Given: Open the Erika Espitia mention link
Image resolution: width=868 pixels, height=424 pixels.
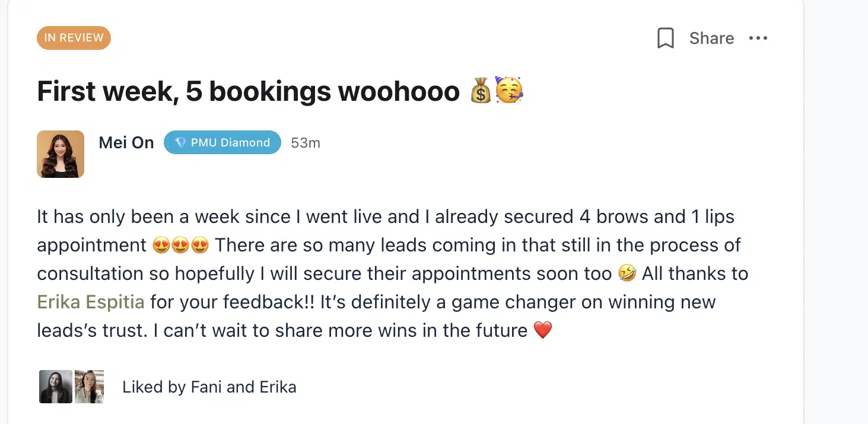Looking at the screenshot, I should [x=91, y=302].
